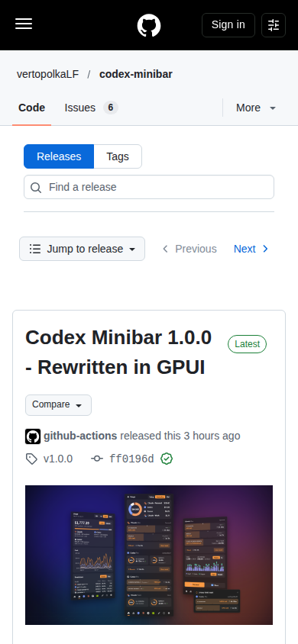
Task: Click the search magnifier icon
Action: coord(36,187)
